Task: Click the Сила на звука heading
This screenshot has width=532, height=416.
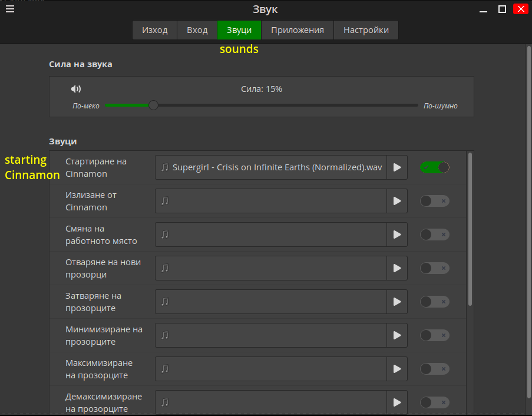Action: click(x=80, y=64)
